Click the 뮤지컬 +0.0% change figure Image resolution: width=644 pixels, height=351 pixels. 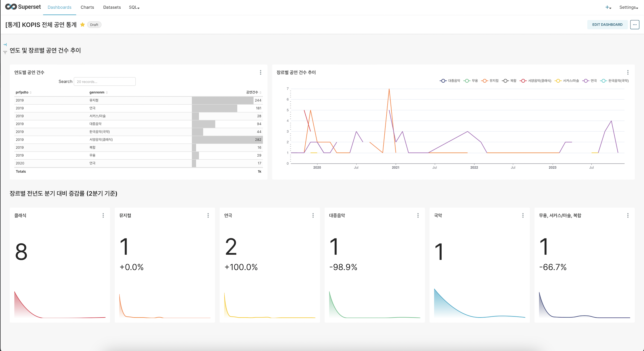(x=131, y=267)
